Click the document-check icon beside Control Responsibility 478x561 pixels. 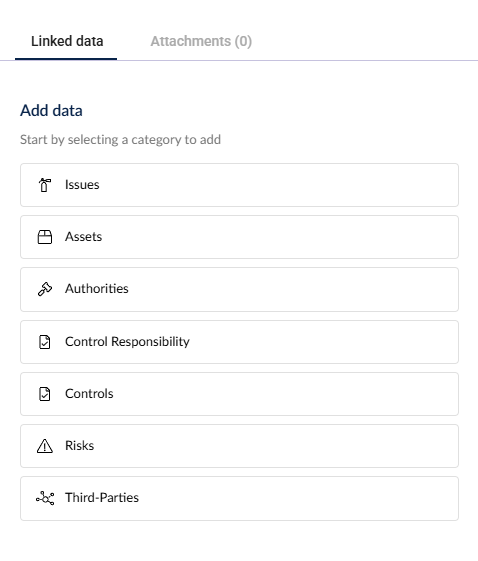point(45,342)
